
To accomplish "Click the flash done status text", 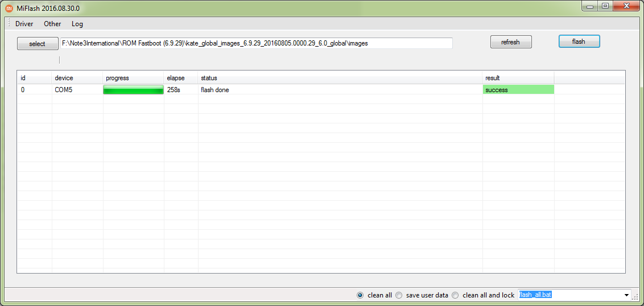I will [215, 90].
